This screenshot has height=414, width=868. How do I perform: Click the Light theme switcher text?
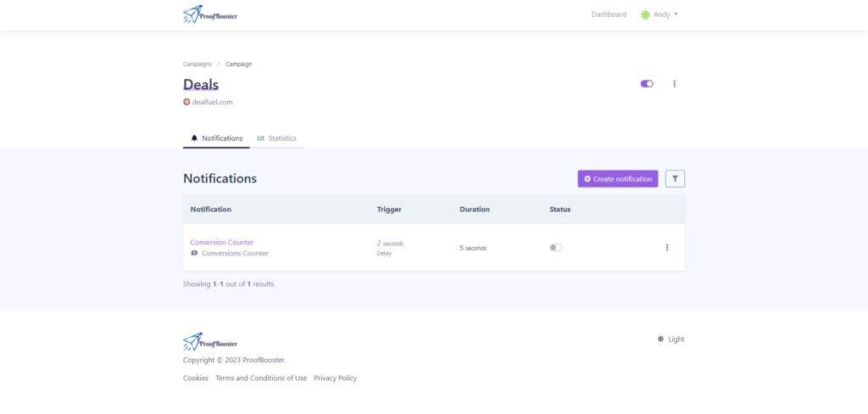tap(676, 339)
